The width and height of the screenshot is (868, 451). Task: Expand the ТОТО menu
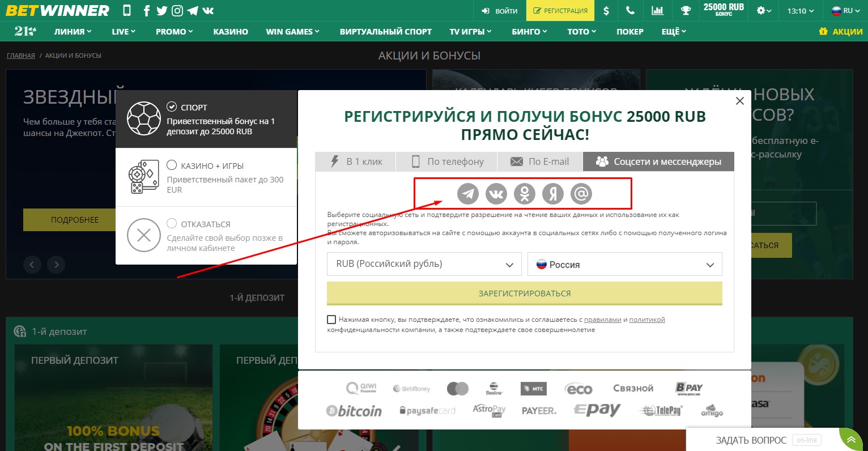pyautogui.click(x=582, y=32)
